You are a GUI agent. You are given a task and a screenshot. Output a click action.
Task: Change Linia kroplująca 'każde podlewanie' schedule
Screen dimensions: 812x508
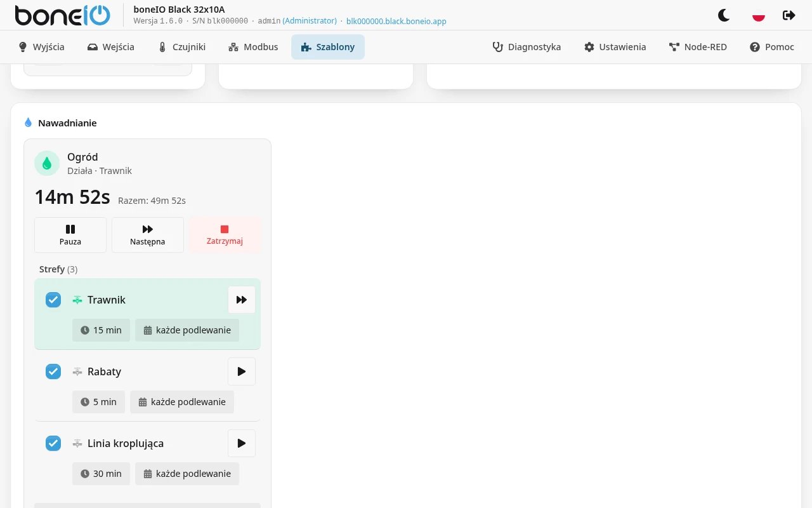(x=187, y=474)
